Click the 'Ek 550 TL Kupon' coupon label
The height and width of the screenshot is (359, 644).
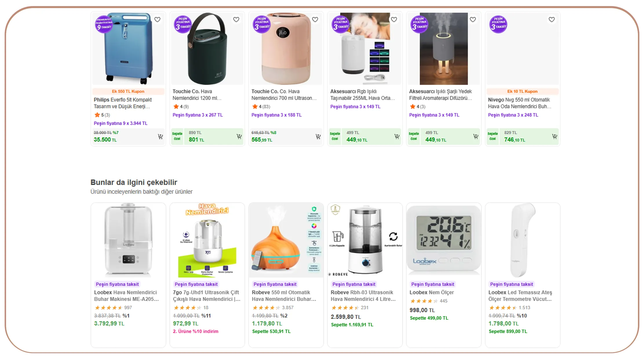click(128, 91)
